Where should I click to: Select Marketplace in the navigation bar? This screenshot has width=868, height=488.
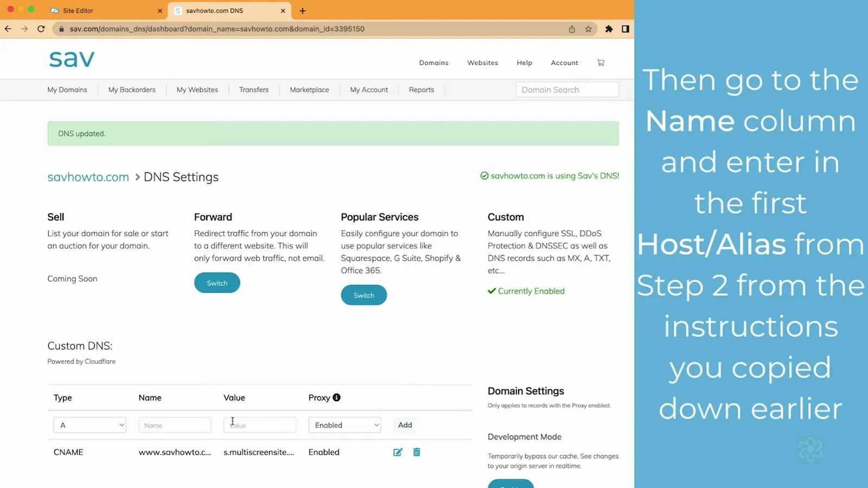click(x=309, y=90)
